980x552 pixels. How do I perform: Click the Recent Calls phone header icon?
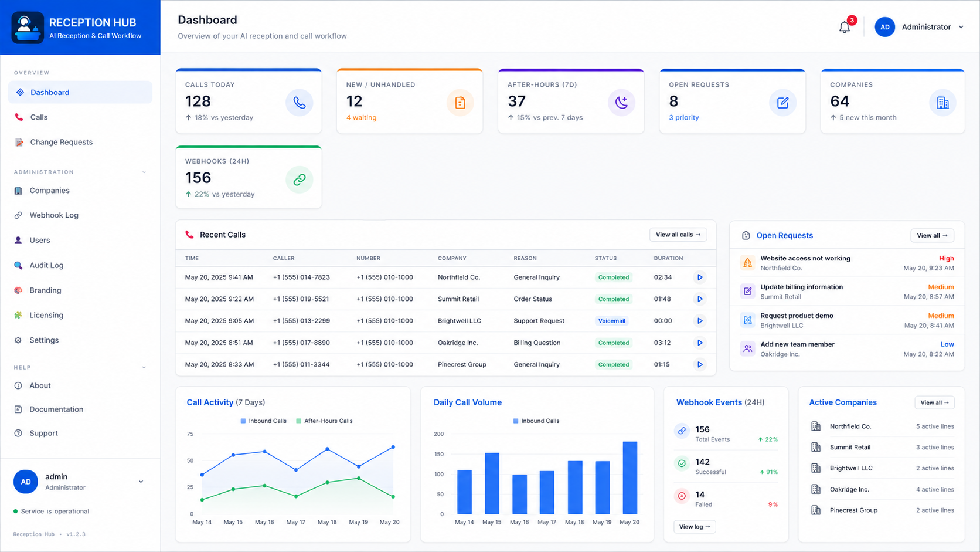(x=189, y=235)
